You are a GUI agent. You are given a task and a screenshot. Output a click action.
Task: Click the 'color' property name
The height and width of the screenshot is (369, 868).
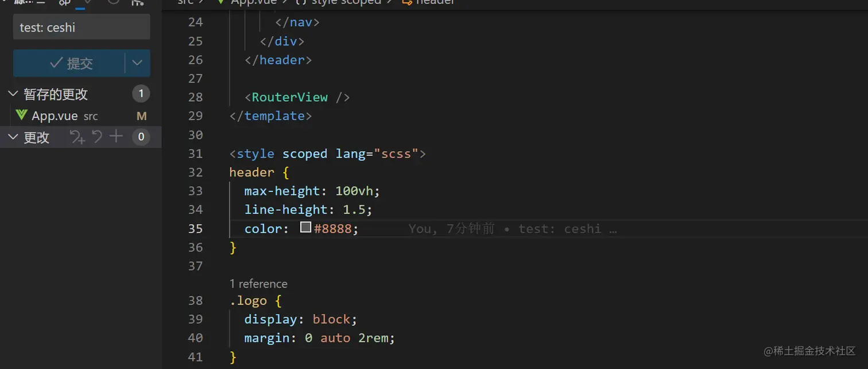point(263,229)
